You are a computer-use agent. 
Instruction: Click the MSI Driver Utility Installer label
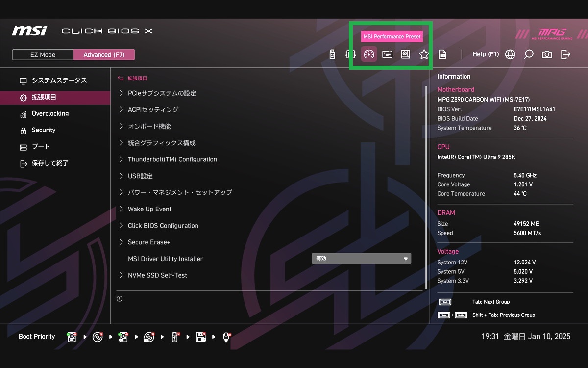(165, 259)
